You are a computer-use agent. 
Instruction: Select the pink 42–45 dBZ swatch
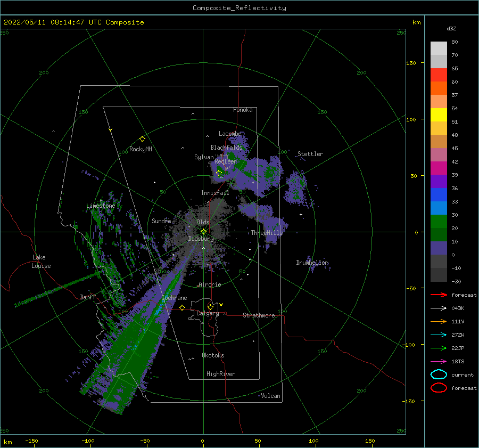tap(439, 155)
